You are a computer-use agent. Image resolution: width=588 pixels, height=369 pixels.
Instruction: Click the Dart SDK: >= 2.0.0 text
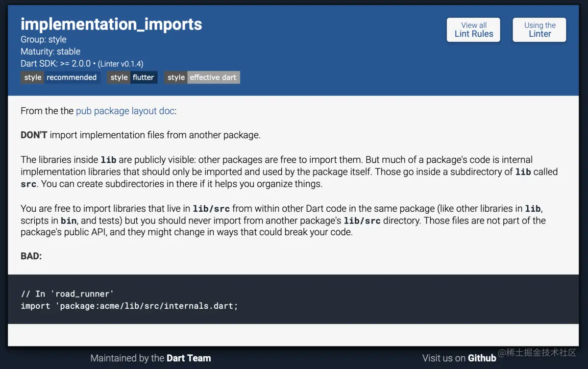56,64
